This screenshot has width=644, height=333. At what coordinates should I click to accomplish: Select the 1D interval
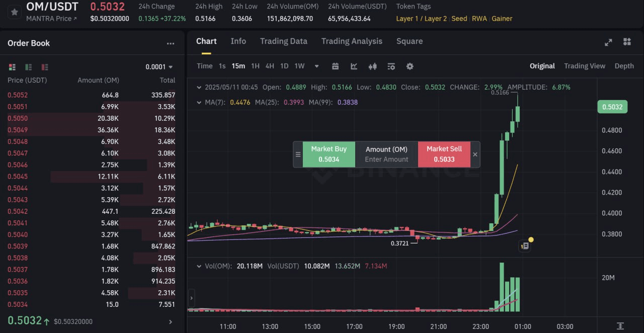coord(284,66)
